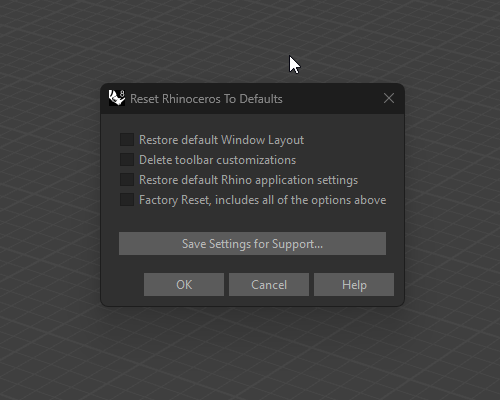Check Delete toolbar customizations option
This screenshot has height=400, width=500.
127,160
